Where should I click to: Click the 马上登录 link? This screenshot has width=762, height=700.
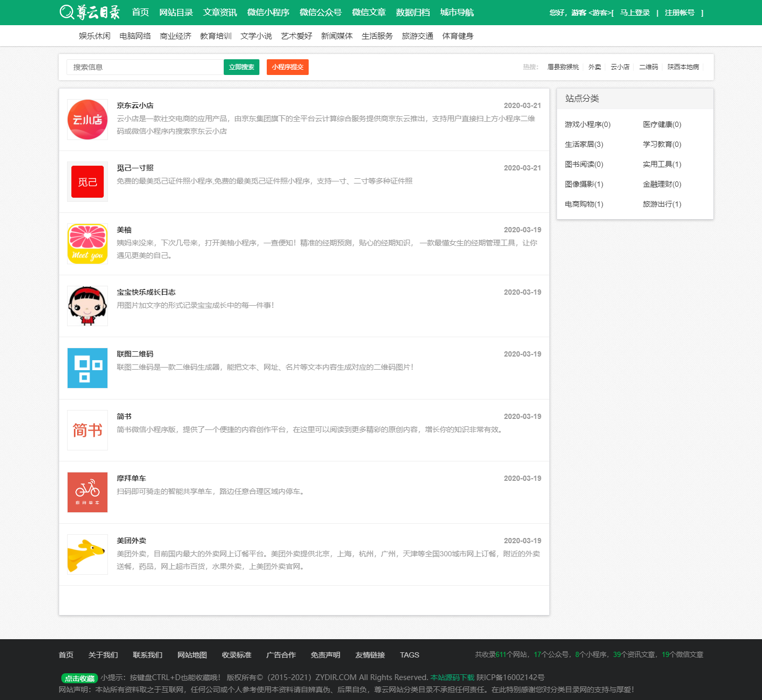[x=635, y=13]
